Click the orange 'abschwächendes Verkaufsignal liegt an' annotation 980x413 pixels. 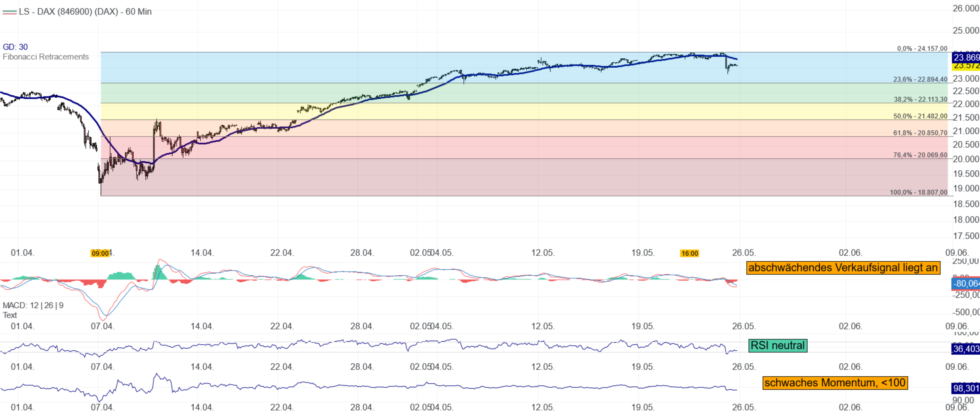click(843, 268)
